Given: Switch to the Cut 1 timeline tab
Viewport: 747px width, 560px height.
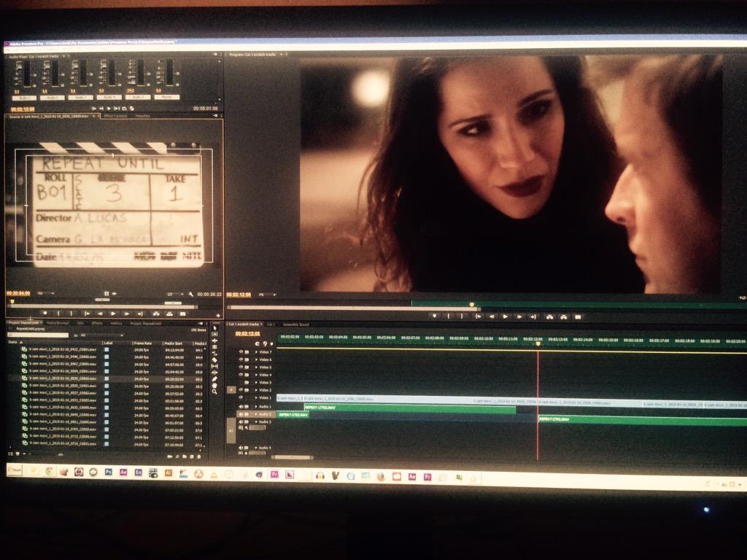Looking at the screenshot, I should 271,324.
